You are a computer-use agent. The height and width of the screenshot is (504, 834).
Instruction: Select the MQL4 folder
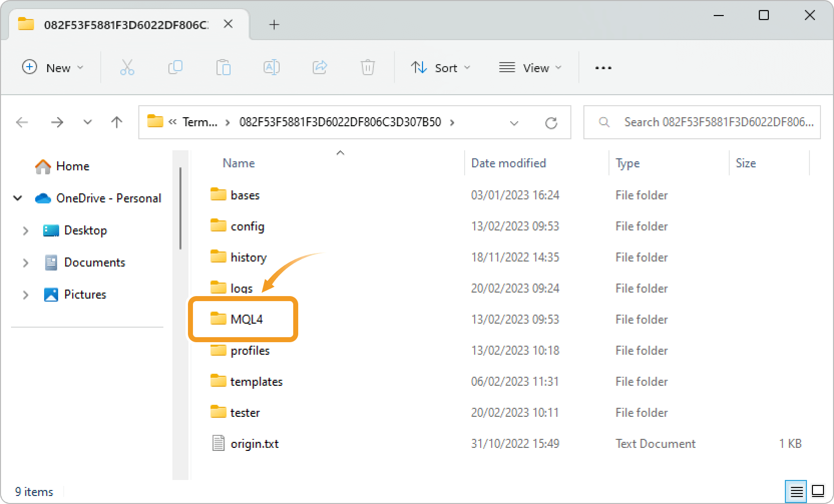pyautogui.click(x=246, y=319)
